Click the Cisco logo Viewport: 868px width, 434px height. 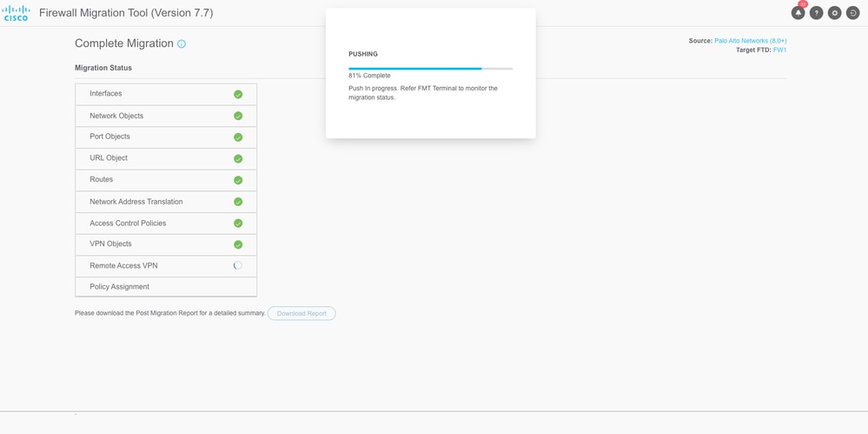pos(16,13)
